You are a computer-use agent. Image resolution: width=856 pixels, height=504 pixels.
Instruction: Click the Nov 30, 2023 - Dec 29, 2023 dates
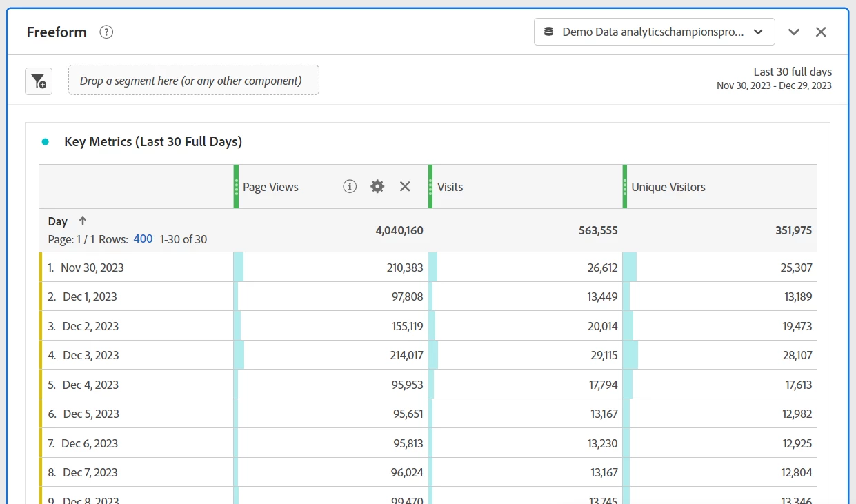(x=774, y=85)
